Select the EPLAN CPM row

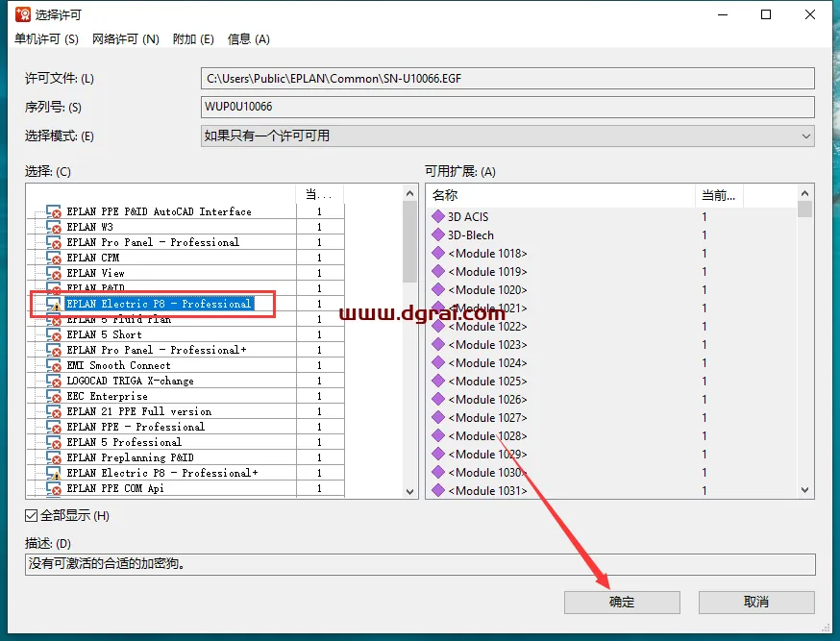click(x=92, y=259)
